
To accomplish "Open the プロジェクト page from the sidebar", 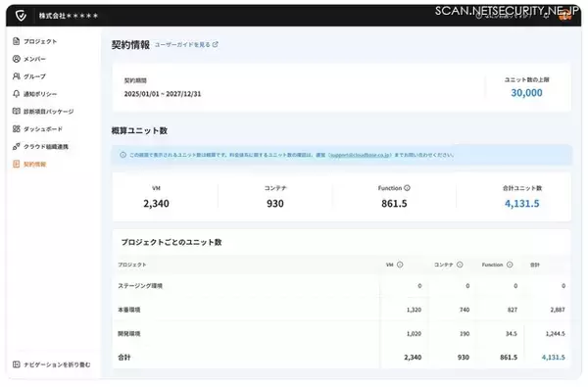I will pos(34,41).
